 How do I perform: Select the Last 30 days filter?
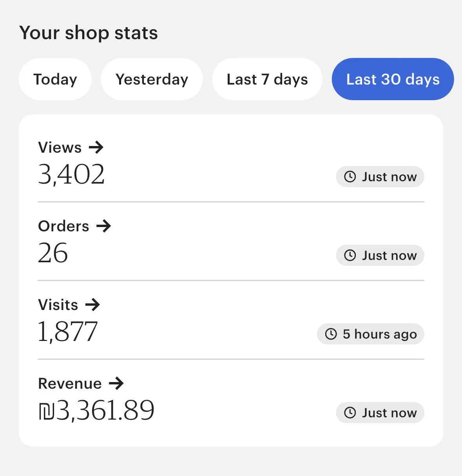pos(393,79)
